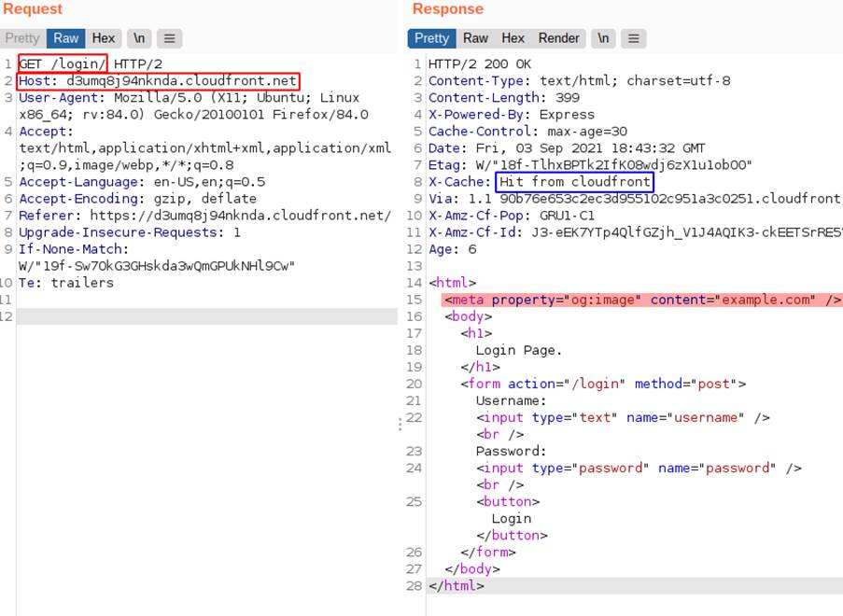
Task: Place cursor on empty request line 12
Action: (x=205, y=316)
